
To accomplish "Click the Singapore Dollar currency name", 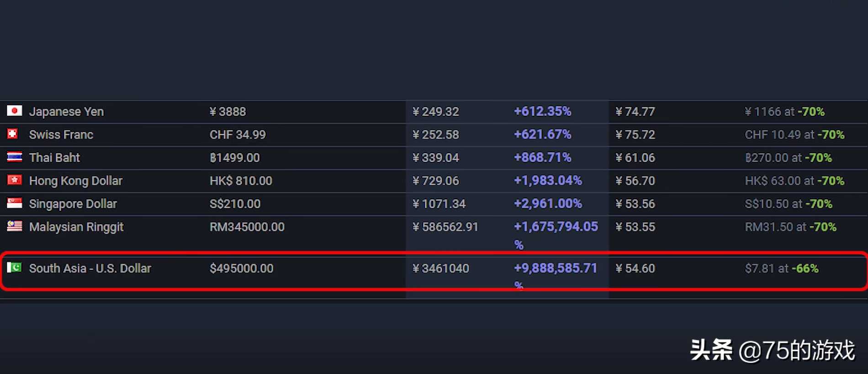I will [x=73, y=204].
